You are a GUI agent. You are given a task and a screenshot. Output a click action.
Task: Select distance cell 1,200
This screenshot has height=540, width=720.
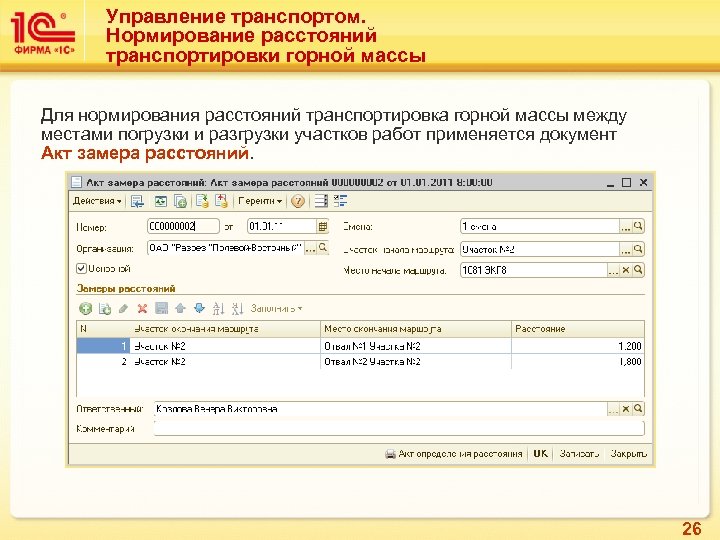tap(578, 346)
